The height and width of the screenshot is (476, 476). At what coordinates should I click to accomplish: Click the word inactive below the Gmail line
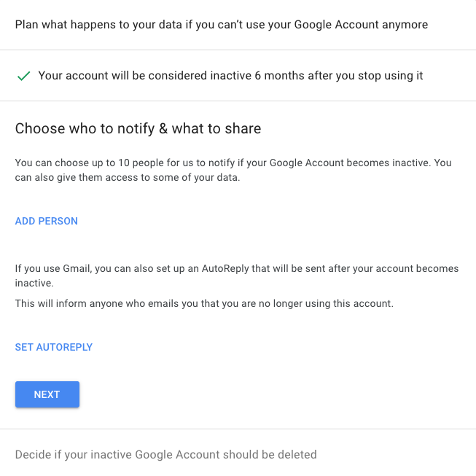pos(34,284)
